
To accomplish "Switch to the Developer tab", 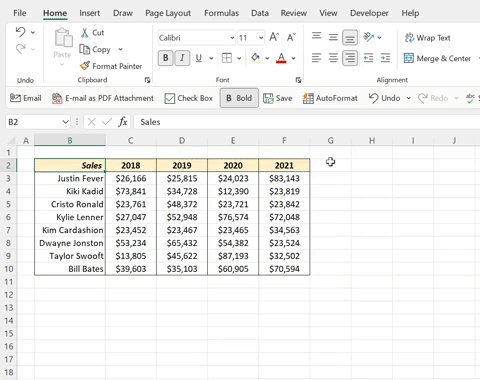I will 369,13.
